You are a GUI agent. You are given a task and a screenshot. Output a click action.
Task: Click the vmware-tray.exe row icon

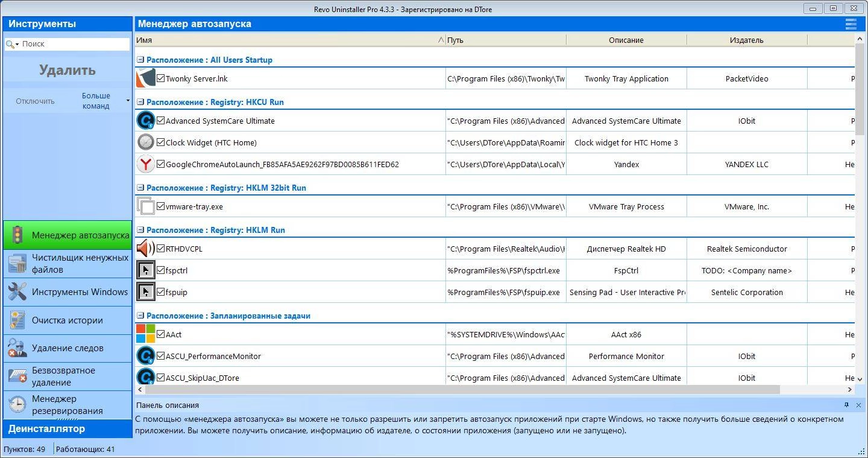(145, 206)
